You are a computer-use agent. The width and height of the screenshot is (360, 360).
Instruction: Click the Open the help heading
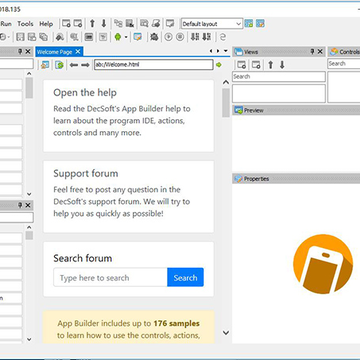(85, 93)
